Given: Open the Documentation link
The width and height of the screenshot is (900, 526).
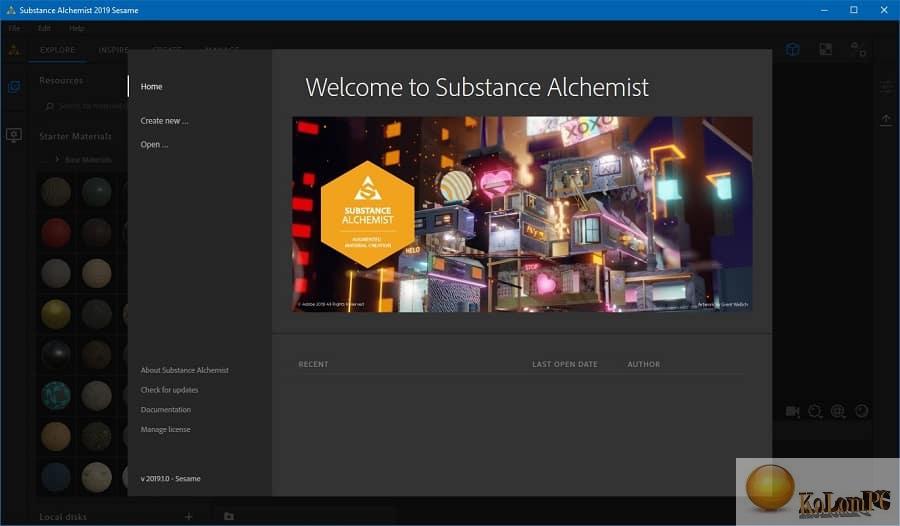Looking at the screenshot, I should (166, 409).
